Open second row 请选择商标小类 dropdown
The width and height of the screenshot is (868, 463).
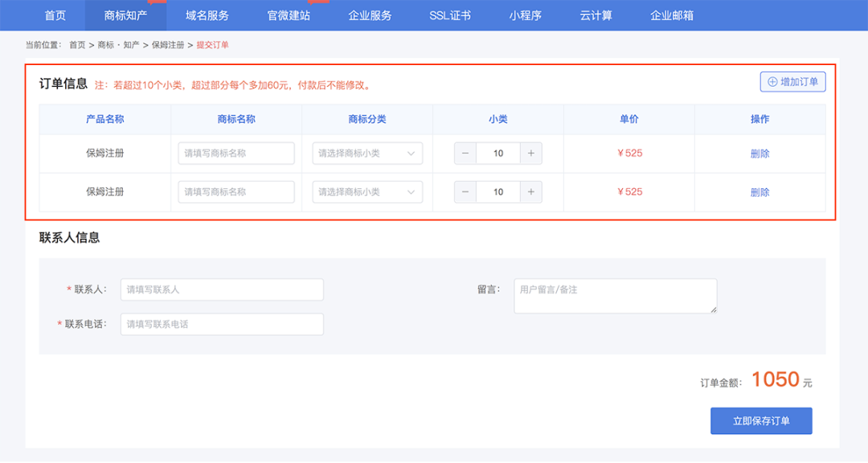[x=367, y=192]
